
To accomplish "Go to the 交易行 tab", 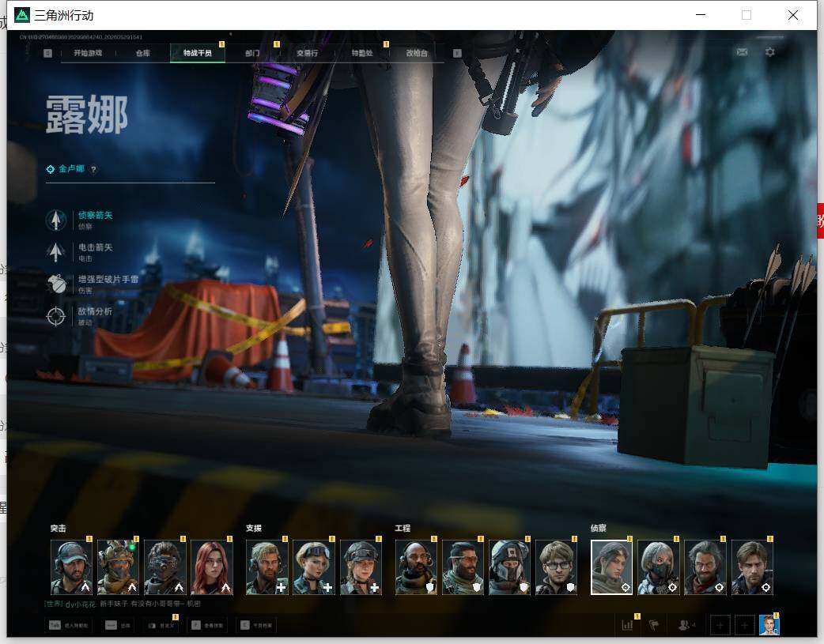I will (x=307, y=53).
